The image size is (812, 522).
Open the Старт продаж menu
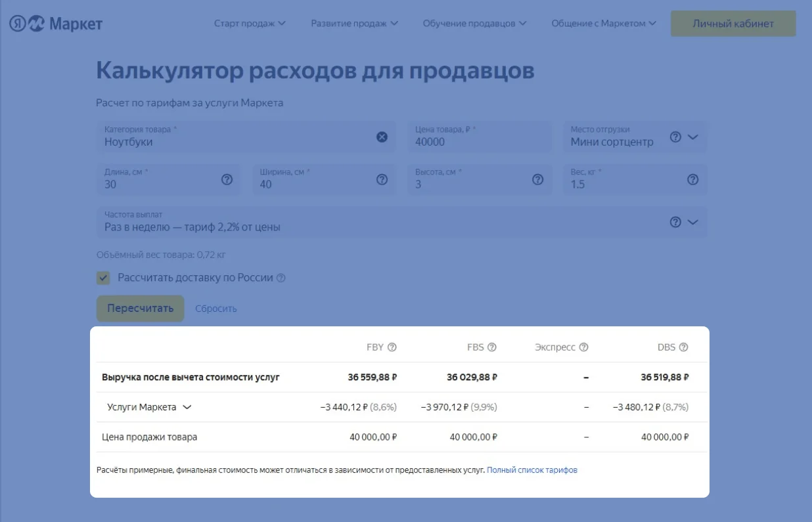(x=250, y=24)
